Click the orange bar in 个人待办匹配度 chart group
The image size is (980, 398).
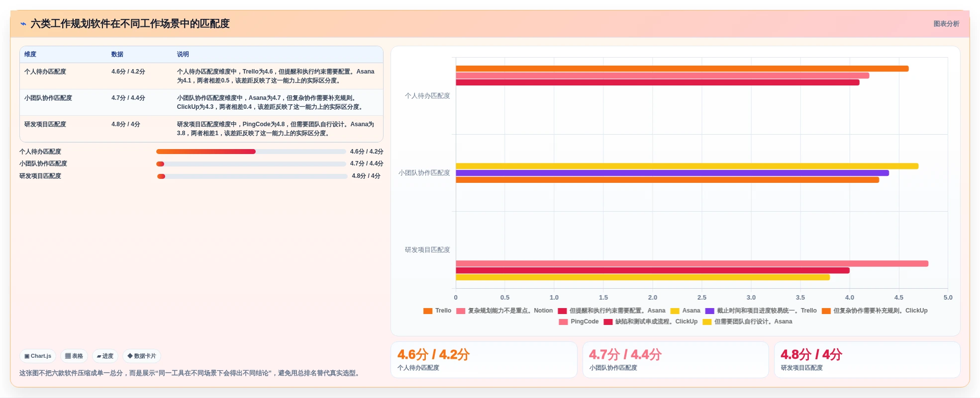tap(682, 69)
